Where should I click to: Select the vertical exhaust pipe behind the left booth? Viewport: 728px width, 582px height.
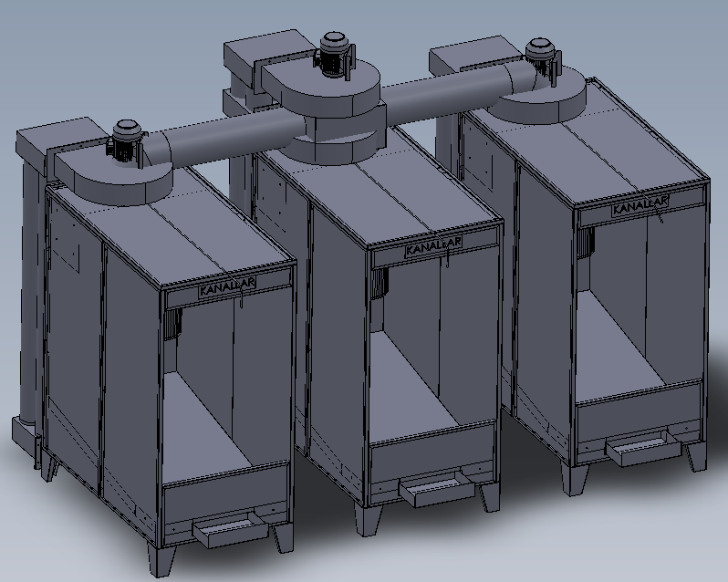click(32, 293)
